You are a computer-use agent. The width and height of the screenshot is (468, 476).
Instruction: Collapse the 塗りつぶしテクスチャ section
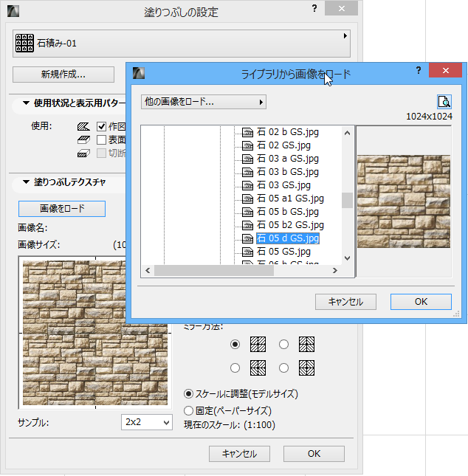[x=26, y=182]
